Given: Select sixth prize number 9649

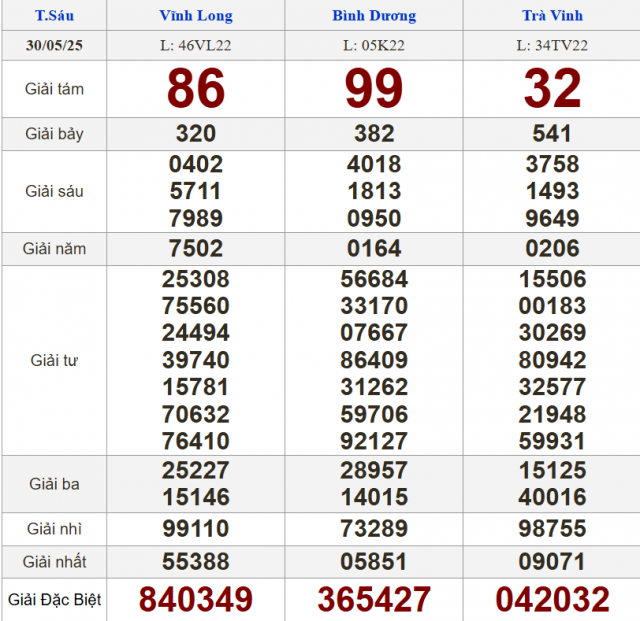Looking at the screenshot, I should (x=552, y=218).
